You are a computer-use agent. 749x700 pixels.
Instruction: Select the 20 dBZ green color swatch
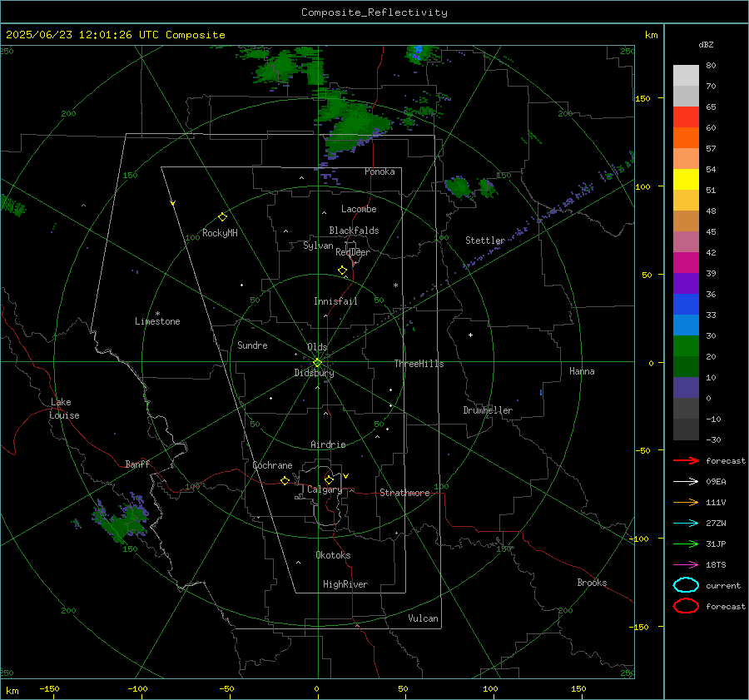[x=686, y=346]
